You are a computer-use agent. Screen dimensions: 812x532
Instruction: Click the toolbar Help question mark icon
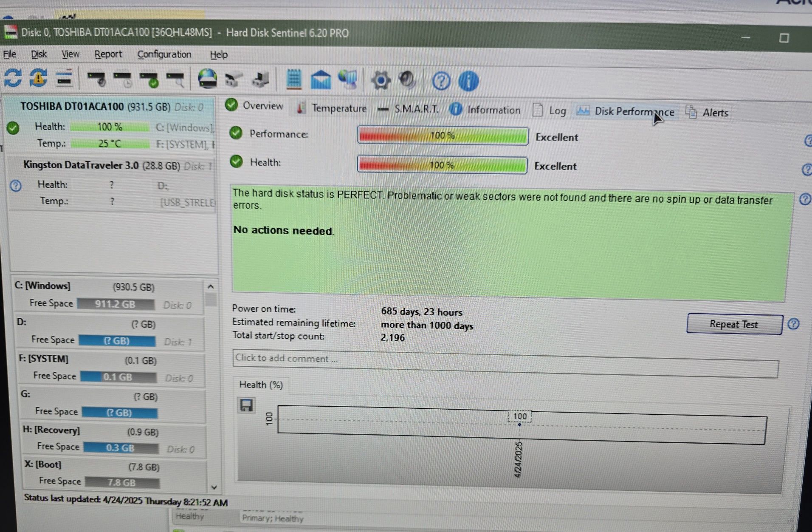click(441, 81)
